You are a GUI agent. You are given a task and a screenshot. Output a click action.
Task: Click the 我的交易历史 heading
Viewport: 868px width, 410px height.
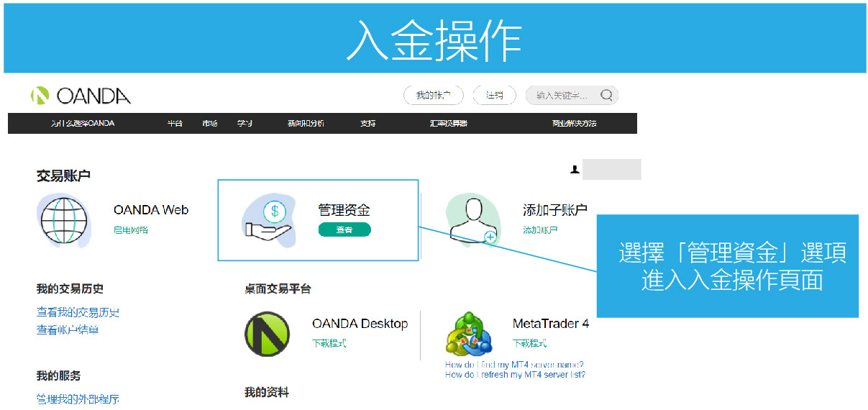(70, 288)
